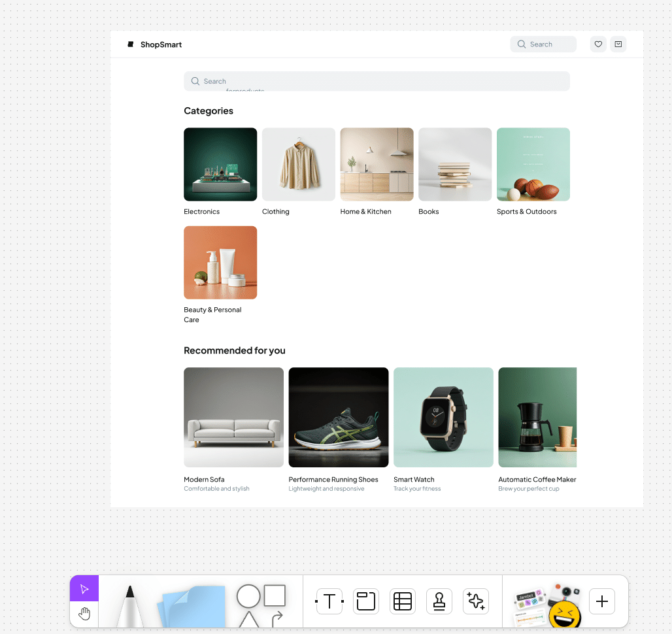Click the Recommended for you heading
This screenshot has width=672, height=634.
[235, 350]
